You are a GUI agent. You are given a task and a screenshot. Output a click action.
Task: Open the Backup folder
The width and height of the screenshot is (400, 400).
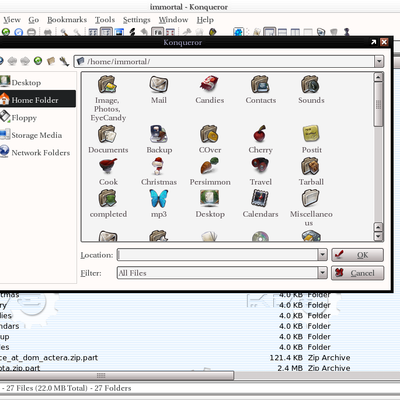click(159, 134)
